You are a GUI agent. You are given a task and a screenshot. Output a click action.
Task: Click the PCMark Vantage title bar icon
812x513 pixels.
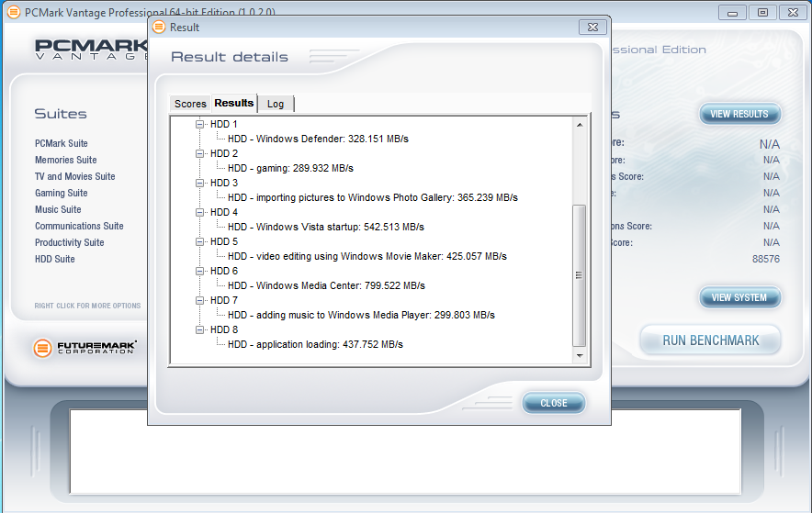coord(14,12)
